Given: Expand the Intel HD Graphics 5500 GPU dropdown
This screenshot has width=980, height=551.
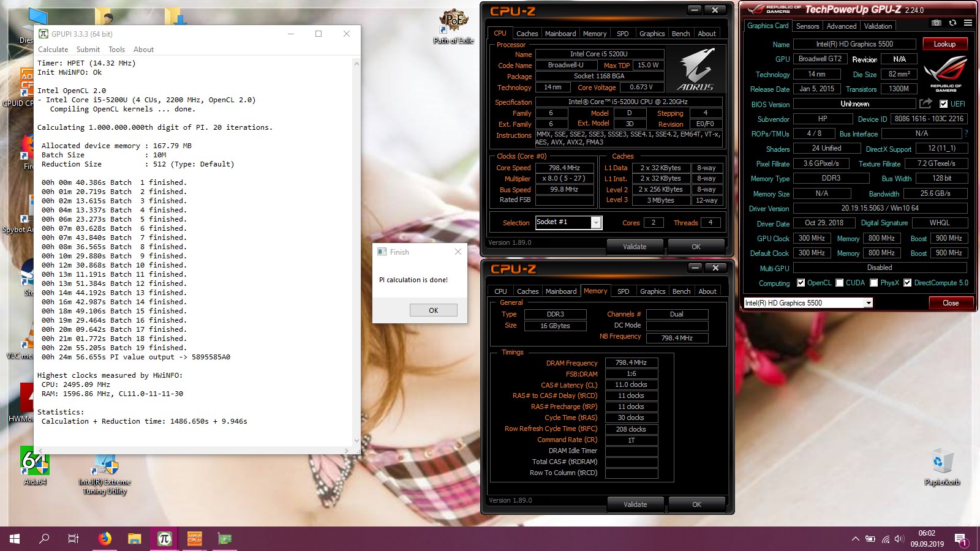Looking at the screenshot, I should (868, 303).
